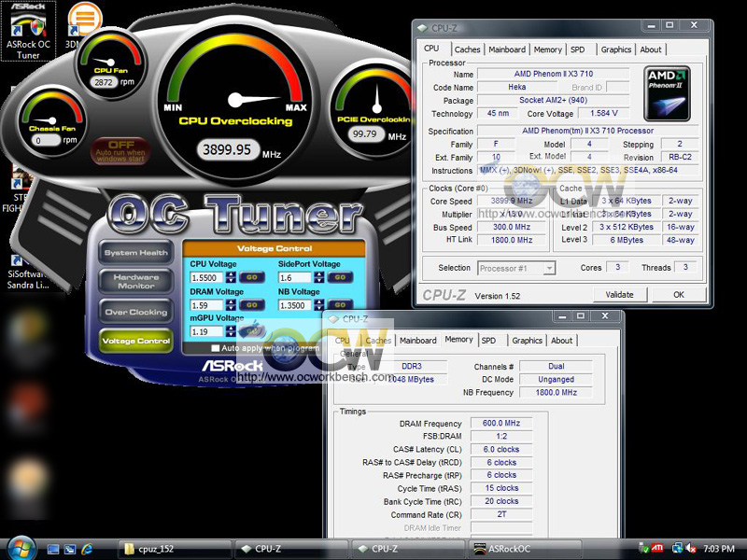This screenshot has width=747, height=560.
Task: Click the muted volume tray icon
Action: click(690, 549)
